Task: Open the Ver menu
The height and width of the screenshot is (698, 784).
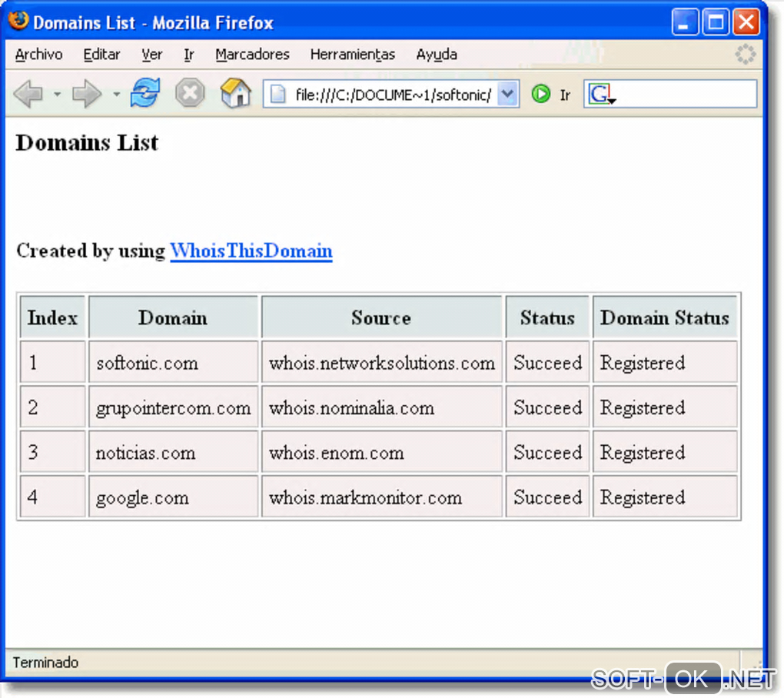Action: pyautogui.click(x=151, y=54)
